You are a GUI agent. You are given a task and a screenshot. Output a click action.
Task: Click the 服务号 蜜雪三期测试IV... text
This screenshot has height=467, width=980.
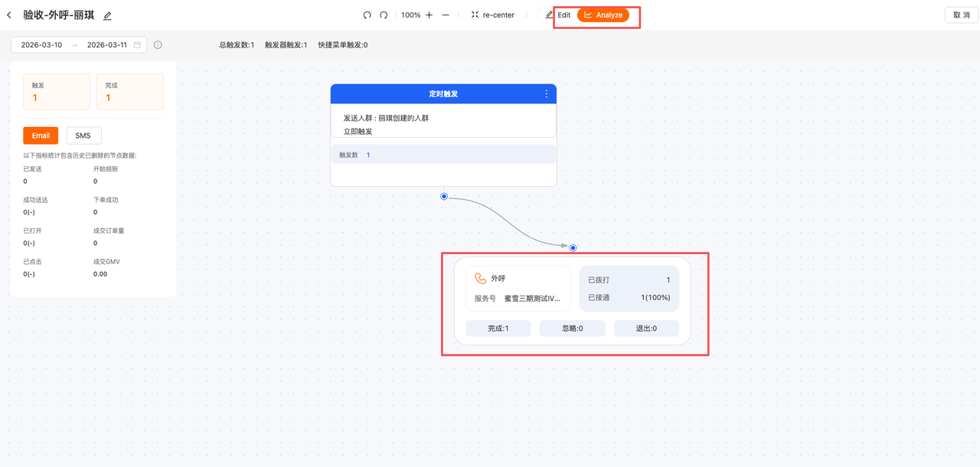click(518, 299)
